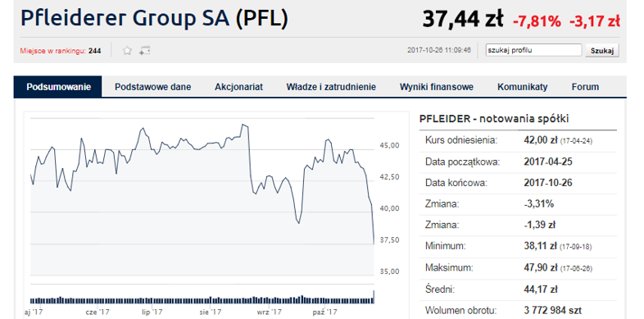Click the Szukaj search button
The width and height of the screenshot is (644, 319).
602,51
